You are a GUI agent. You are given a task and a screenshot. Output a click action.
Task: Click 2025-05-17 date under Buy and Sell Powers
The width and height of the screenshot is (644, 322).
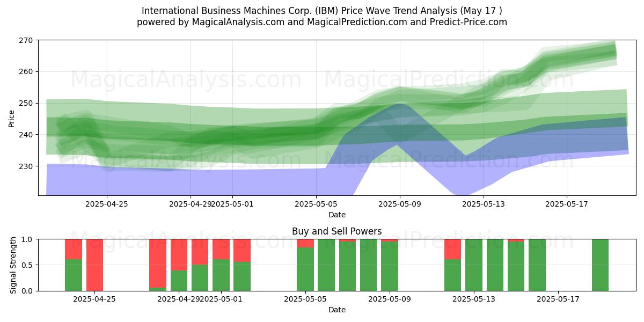tap(558, 299)
